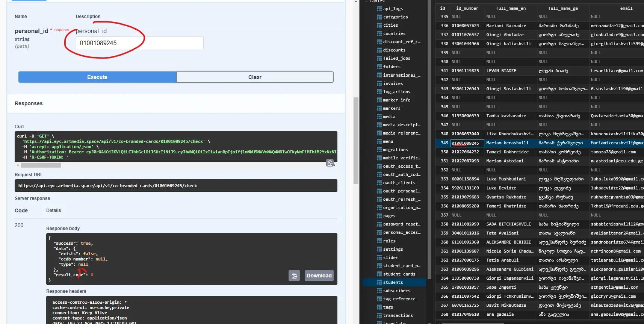This screenshot has height=324, width=644.
Task: Click the full_name_en column header
Action: (510, 8)
